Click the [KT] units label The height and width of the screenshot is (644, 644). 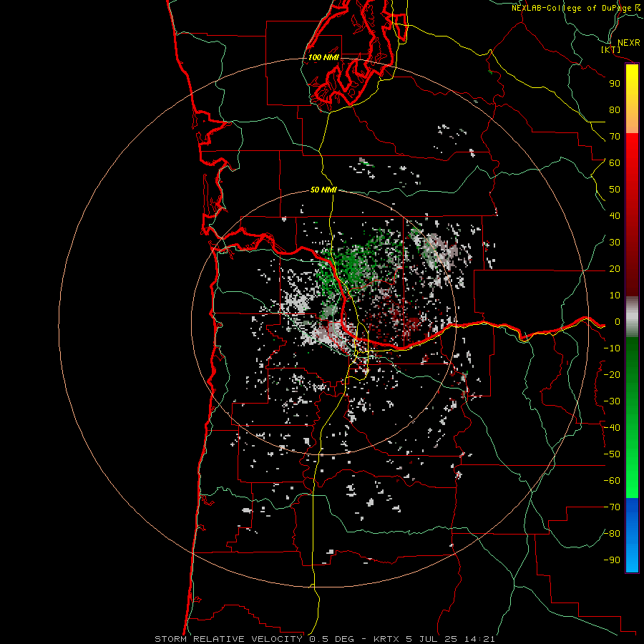click(x=611, y=49)
